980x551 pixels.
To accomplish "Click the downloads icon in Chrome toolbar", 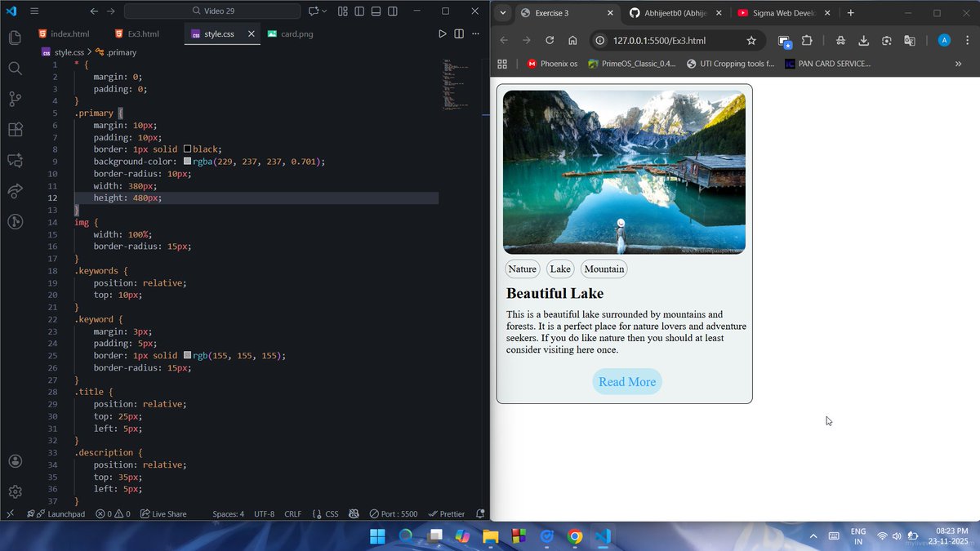I will click(862, 39).
